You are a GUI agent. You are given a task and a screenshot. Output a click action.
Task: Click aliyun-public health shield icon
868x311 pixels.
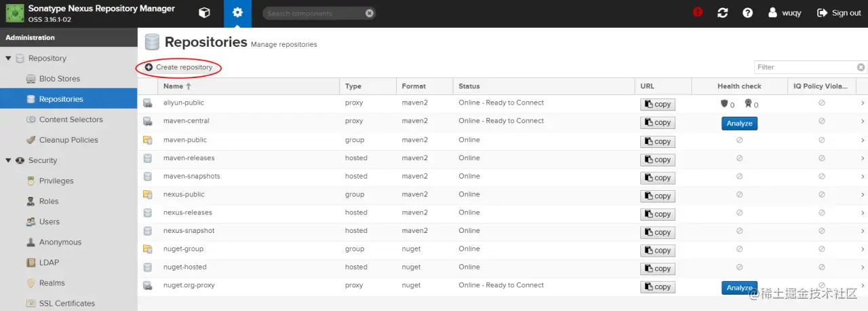click(724, 104)
